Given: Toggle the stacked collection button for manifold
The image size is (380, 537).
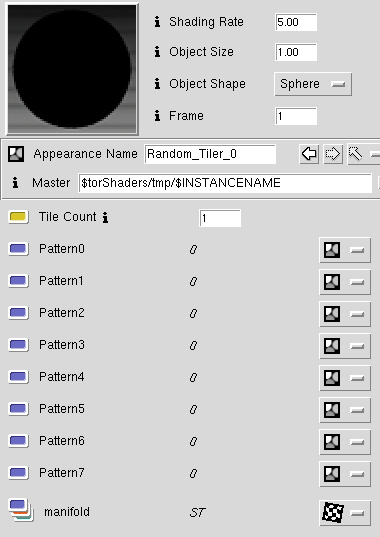Looking at the screenshot, I should [x=21, y=510].
